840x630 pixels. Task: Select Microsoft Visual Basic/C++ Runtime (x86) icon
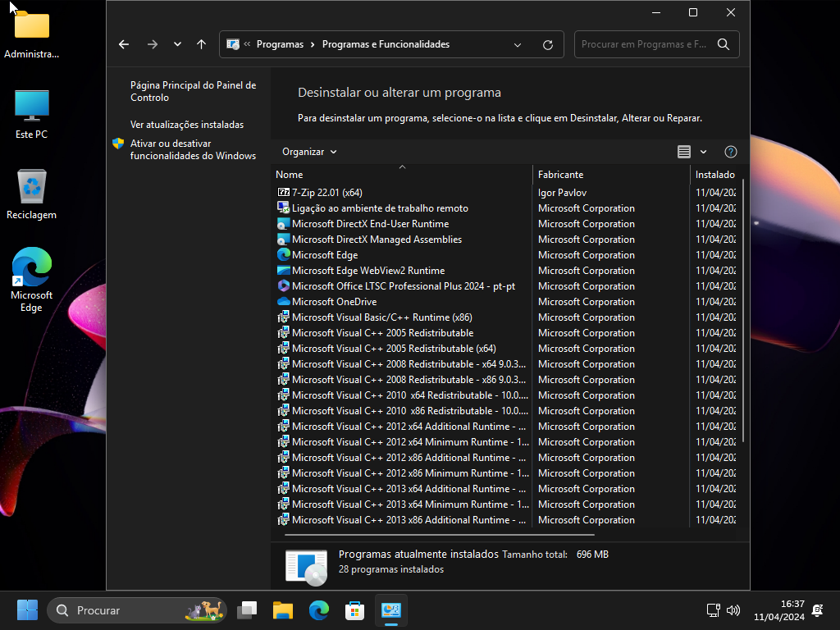(283, 317)
